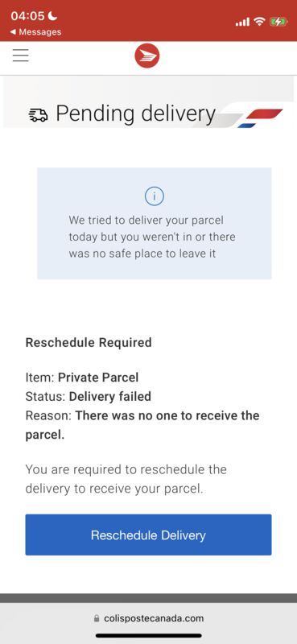Tap the delivery truck icon
This screenshot has height=644, width=297.
click(x=38, y=115)
